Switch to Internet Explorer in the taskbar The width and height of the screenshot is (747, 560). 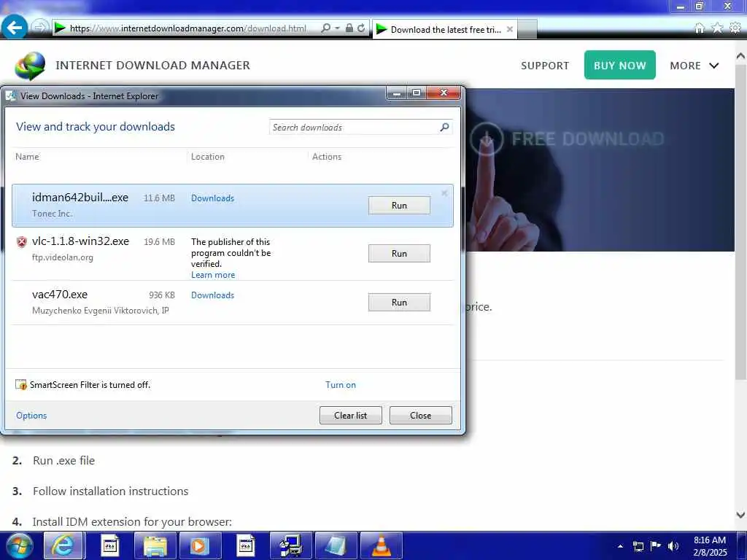[x=63, y=545]
